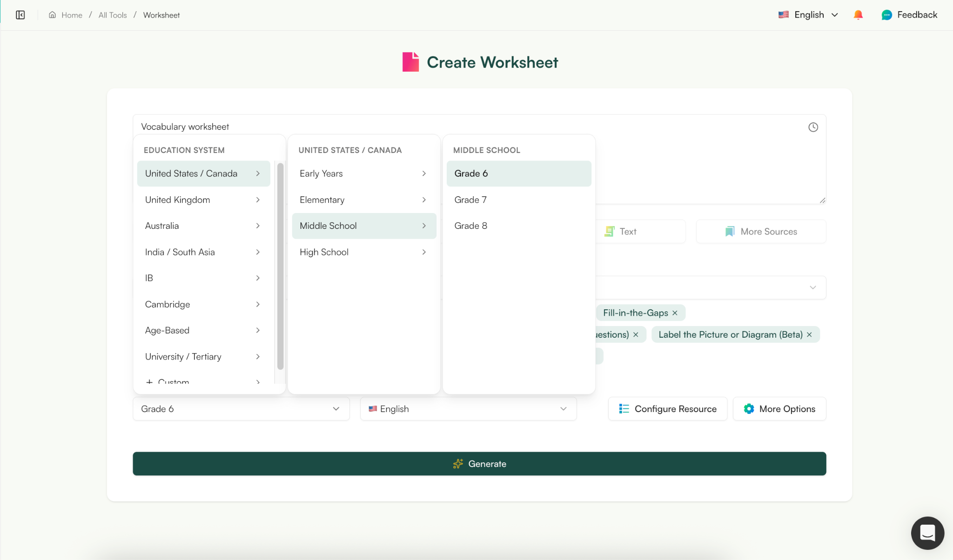Remove the Fill-in-the-Gaps question type tag
The height and width of the screenshot is (560, 953).
click(674, 313)
